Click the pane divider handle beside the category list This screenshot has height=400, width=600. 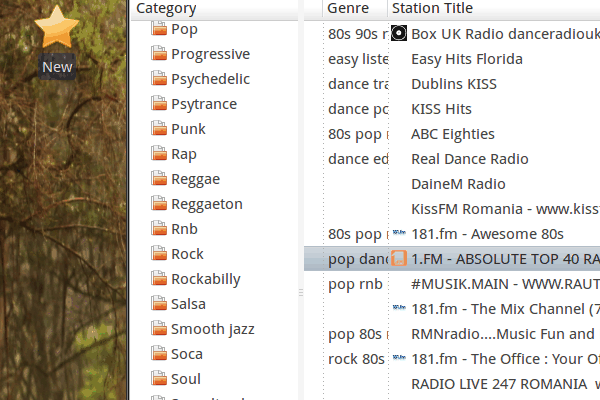pos(301,292)
